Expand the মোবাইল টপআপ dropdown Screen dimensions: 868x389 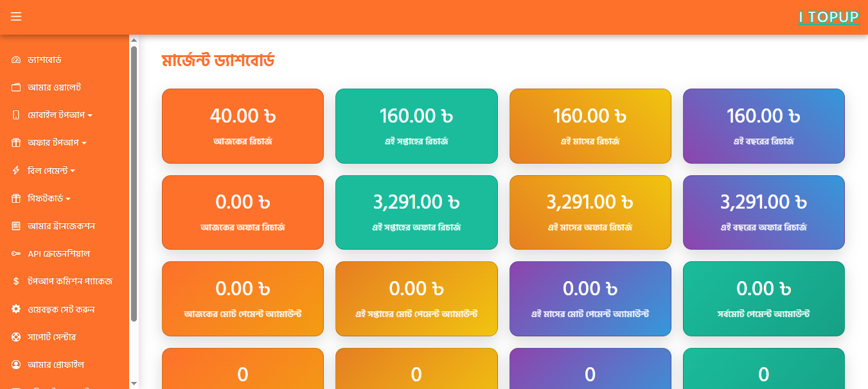[x=60, y=116]
